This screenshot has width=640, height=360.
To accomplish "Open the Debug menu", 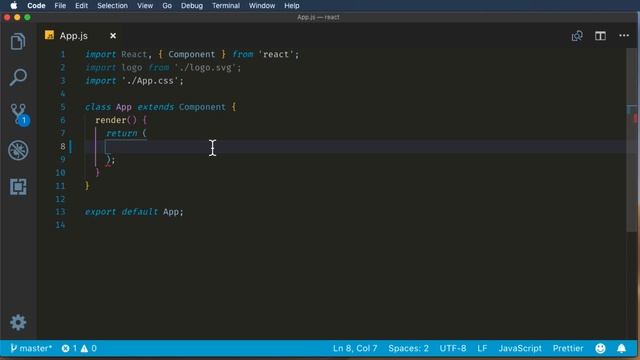I will tap(192, 5).
